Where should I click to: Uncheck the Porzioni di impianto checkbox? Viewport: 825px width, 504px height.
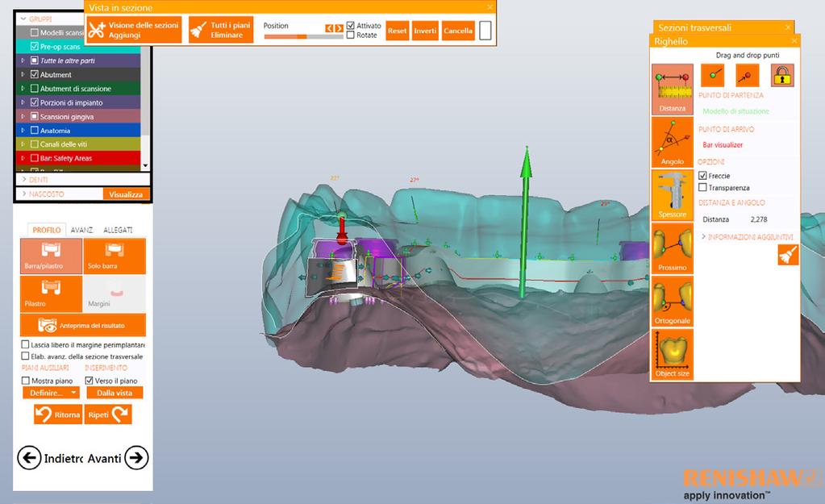(x=35, y=102)
